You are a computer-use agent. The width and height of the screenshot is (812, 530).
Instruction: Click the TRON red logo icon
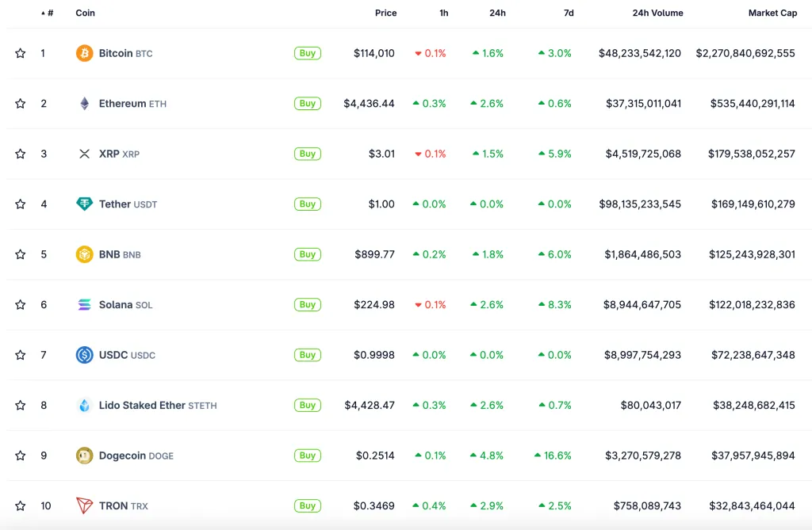84,505
